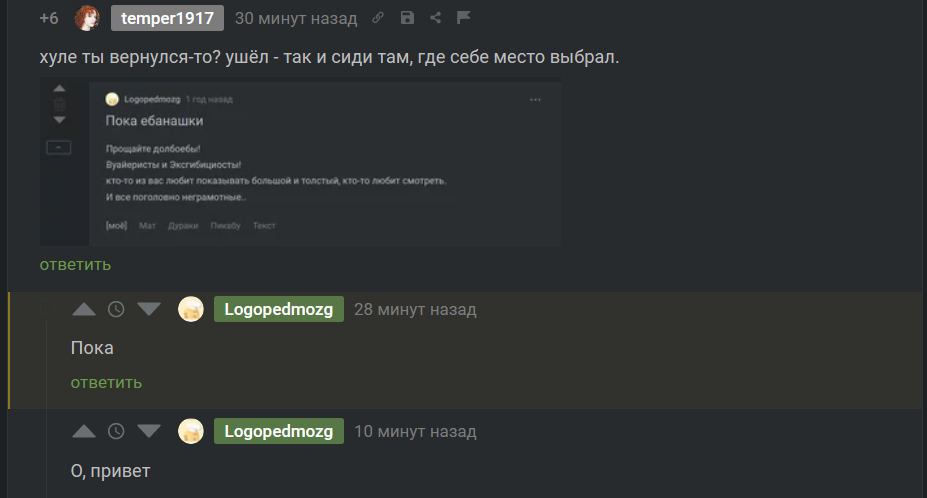Downvote Logopedmozg's "Пока" comment
927x498 pixels.
[x=149, y=309]
